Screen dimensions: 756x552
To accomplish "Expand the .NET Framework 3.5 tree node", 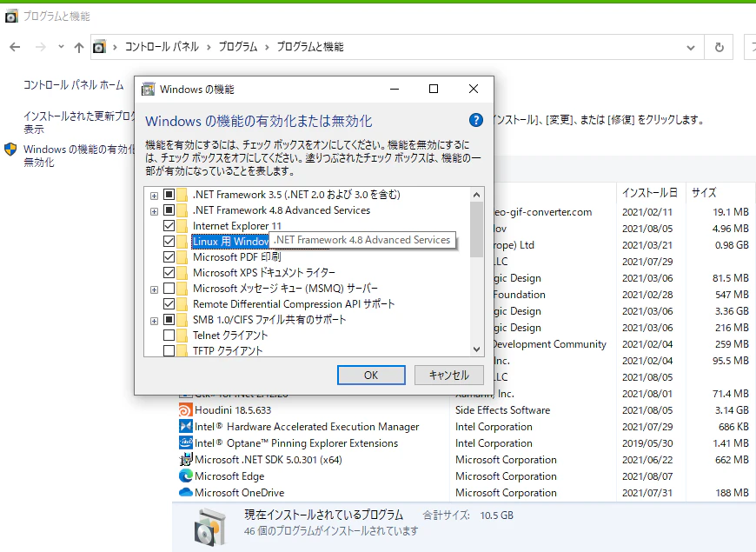I will click(x=154, y=196).
